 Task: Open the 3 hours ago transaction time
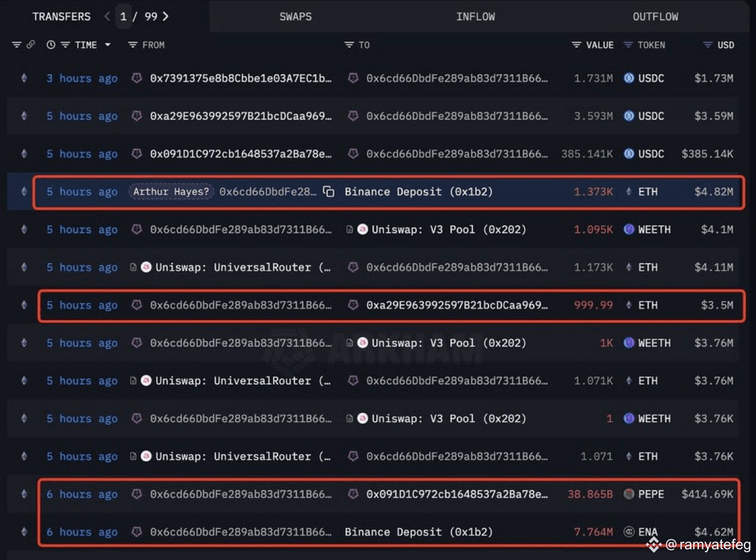(82, 78)
